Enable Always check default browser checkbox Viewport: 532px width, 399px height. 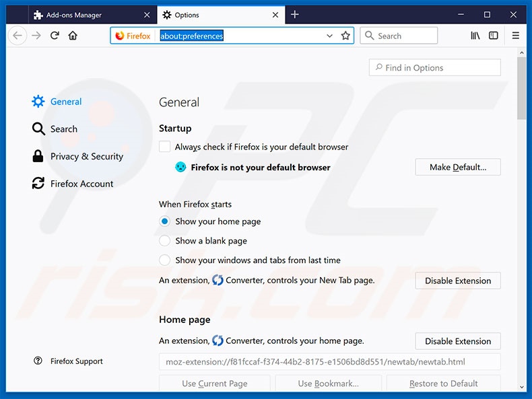[165, 147]
